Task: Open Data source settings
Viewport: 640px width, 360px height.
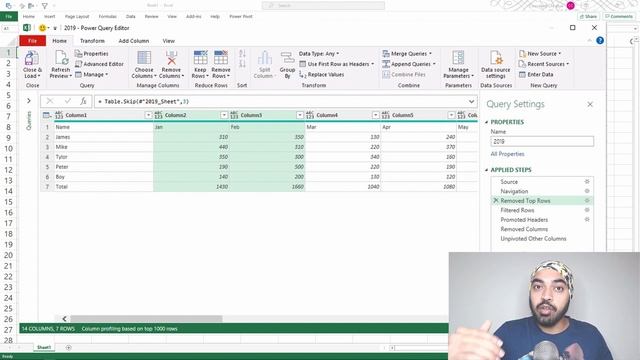Action: (496, 64)
